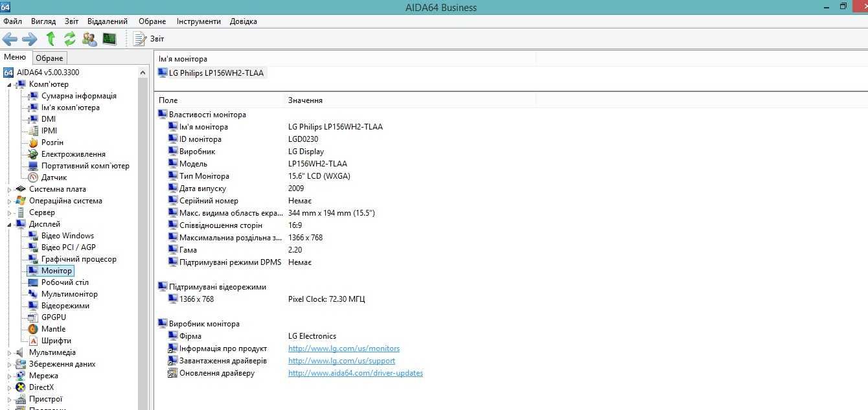
Task: Open the Довідка menu
Action: pyautogui.click(x=244, y=21)
